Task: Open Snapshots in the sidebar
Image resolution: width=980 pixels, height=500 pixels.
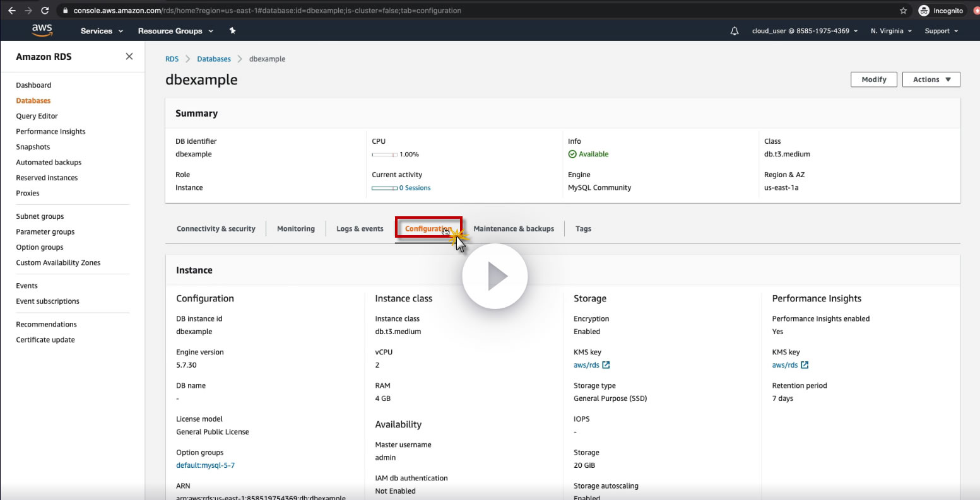Action: [33, 147]
